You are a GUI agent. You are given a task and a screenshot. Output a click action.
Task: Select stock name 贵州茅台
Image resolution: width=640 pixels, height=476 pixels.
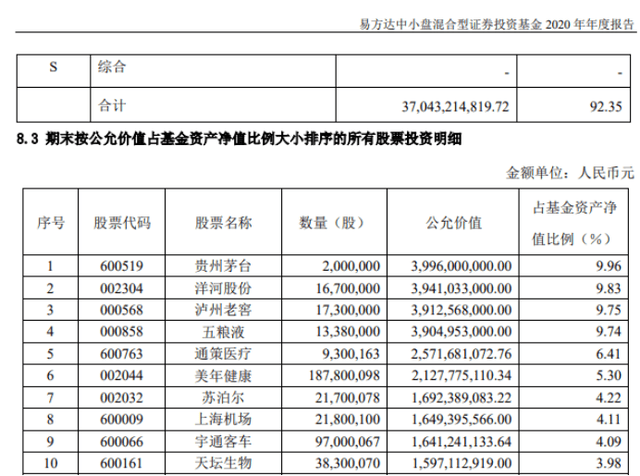(223, 266)
